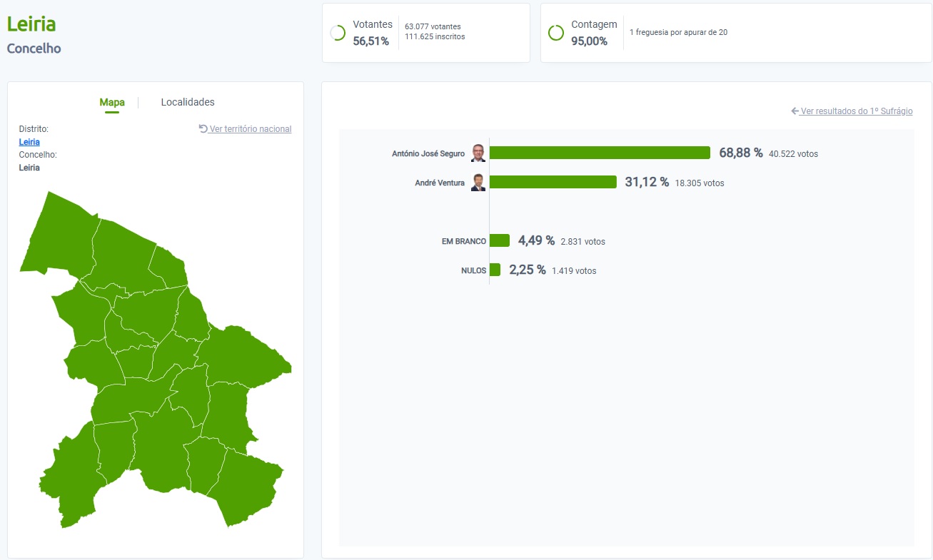Click the Votantes circular progress icon

338,34
